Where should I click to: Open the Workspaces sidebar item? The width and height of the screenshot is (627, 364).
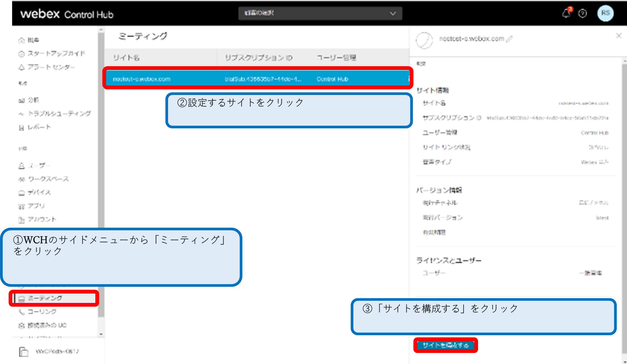[43, 179]
